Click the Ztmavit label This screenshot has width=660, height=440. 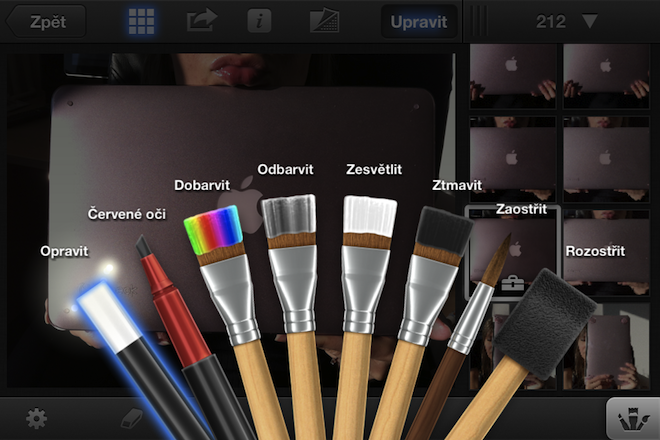(x=457, y=185)
